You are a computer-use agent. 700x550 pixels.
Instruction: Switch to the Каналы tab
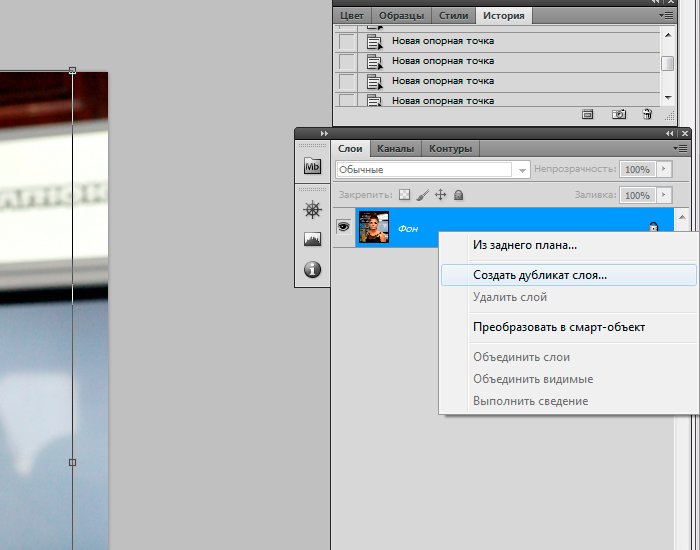click(x=396, y=149)
